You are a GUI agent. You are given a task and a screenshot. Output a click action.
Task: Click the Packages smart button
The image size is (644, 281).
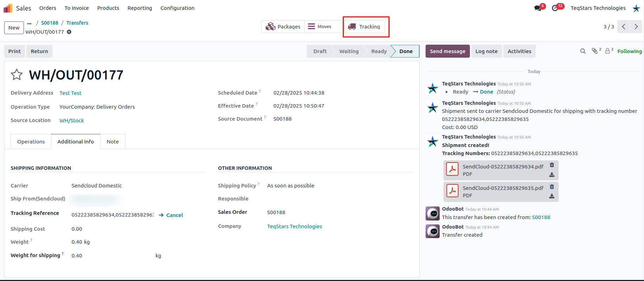coord(283,27)
